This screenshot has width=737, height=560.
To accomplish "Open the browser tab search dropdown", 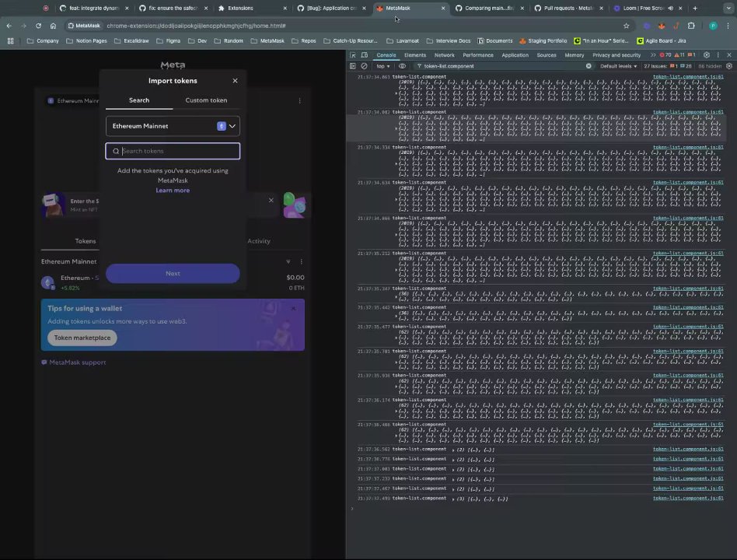I will coord(728,8).
